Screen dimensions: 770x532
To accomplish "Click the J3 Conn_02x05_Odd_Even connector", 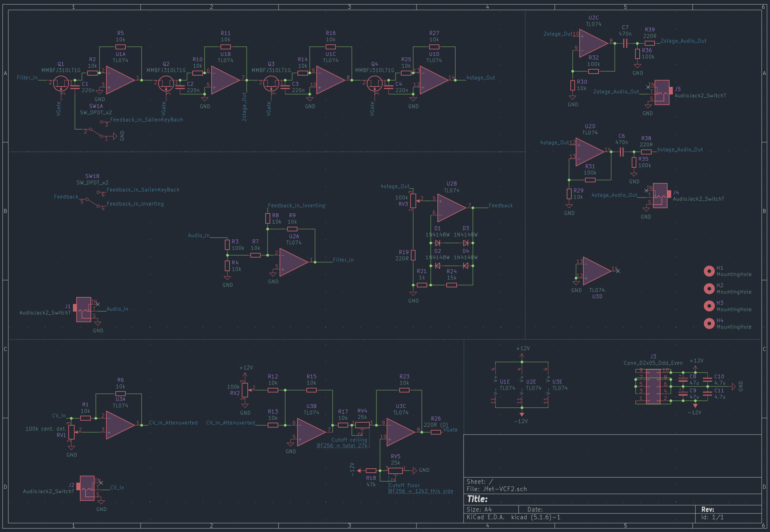I will pyautogui.click(x=653, y=386).
